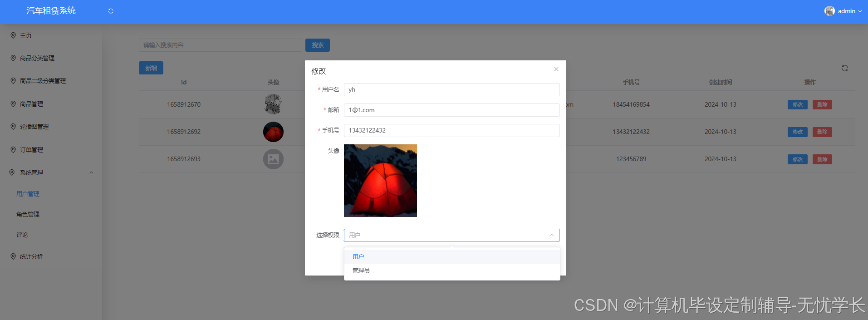Click 删除 for user 18454169854
This screenshot has height=320, width=868.
click(822, 104)
